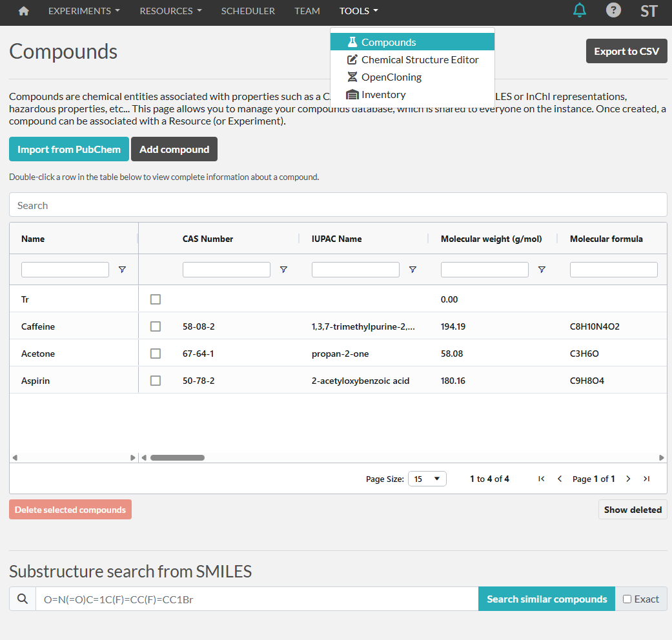Image resolution: width=672 pixels, height=640 pixels.
Task: Click the Molecular weight filter icon
Action: point(542,270)
